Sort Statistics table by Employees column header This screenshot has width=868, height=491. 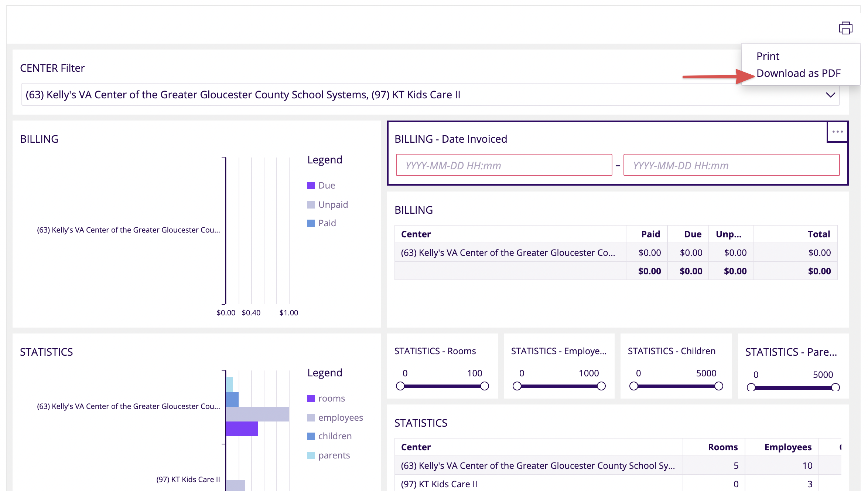787,447
